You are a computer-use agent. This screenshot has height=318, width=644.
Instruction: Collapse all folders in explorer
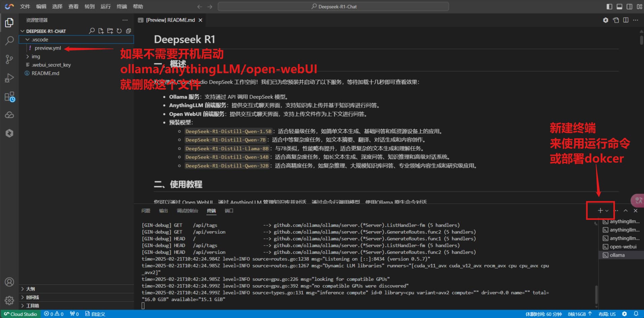point(128,31)
